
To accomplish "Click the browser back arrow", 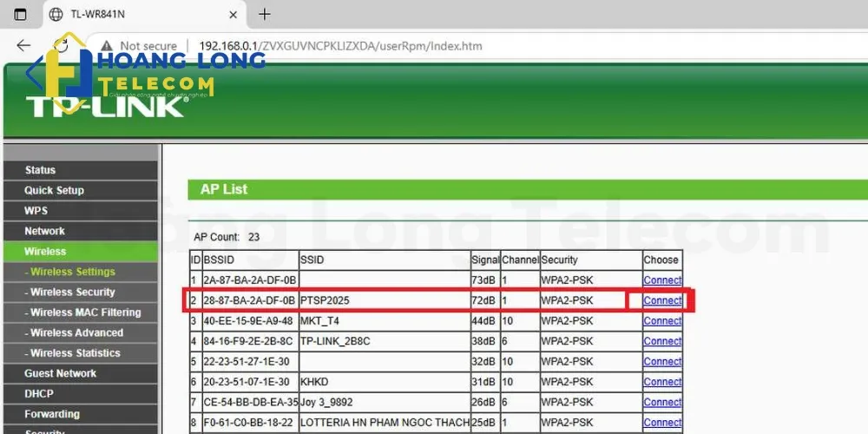I will [x=23, y=46].
